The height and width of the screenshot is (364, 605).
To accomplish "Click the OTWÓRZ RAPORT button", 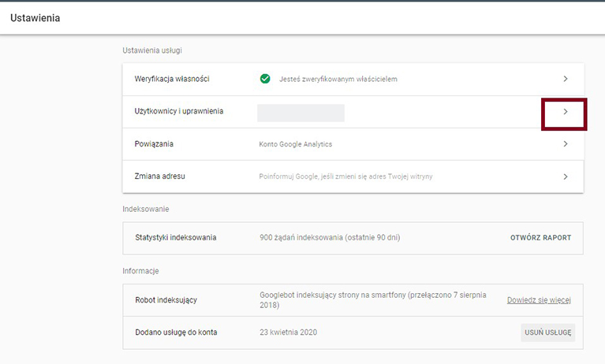I will (x=540, y=237).
